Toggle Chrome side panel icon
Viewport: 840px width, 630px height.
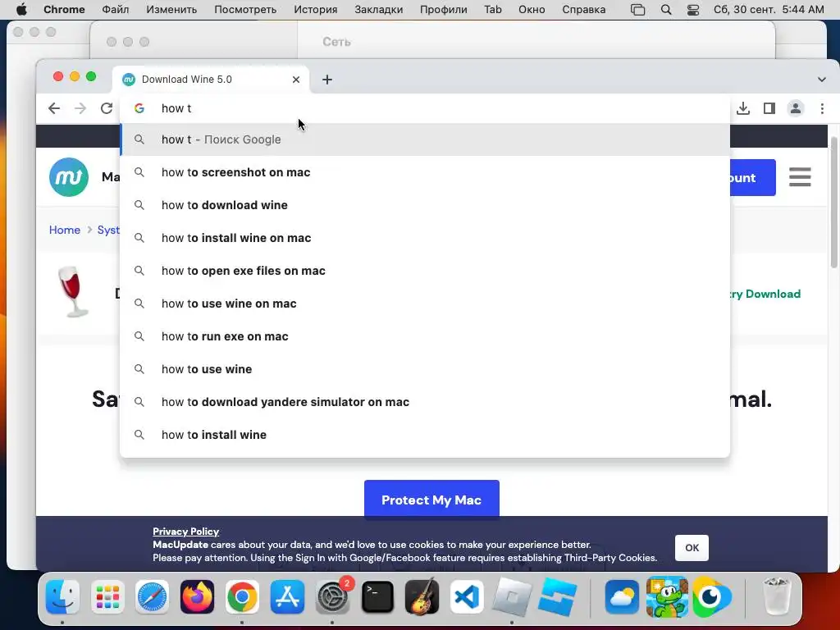769,108
